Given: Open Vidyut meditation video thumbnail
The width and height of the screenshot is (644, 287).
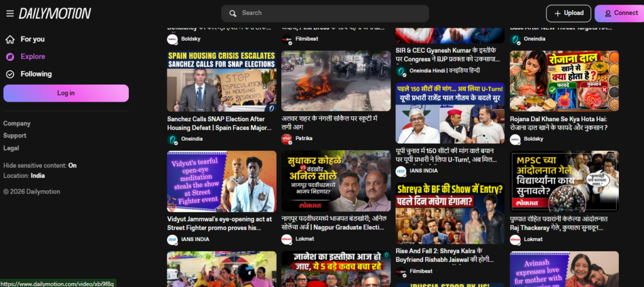Looking at the screenshot, I should 222,181.
